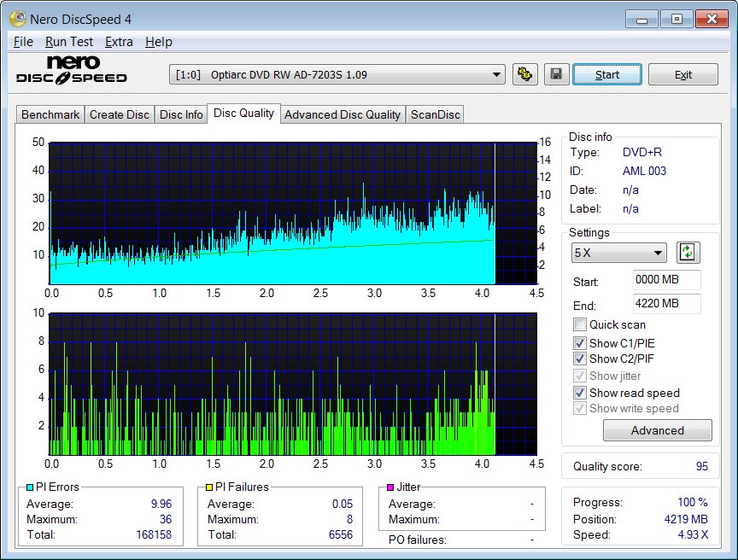Open the Help menu
Viewport: 738px width, 560px height.
click(159, 42)
